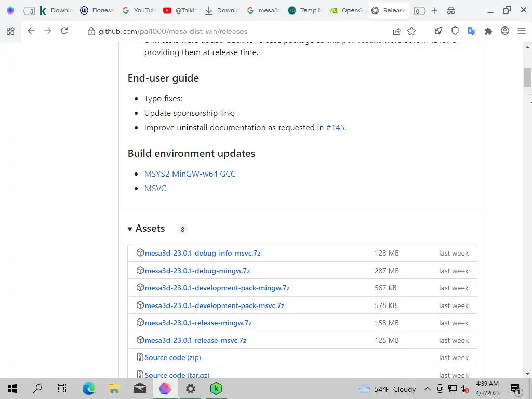Open File Explorer from taskbar

[x=114, y=389]
